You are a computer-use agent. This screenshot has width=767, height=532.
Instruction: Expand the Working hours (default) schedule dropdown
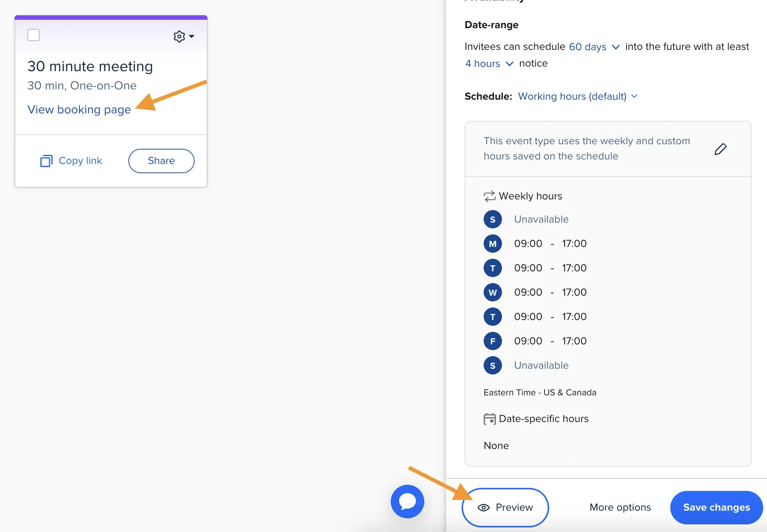[x=577, y=96]
